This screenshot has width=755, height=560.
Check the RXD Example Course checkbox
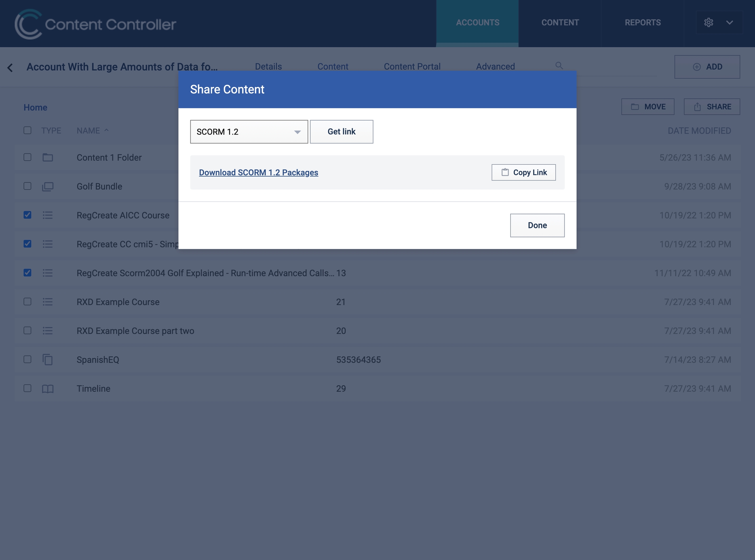pyautogui.click(x=28, y=301)
